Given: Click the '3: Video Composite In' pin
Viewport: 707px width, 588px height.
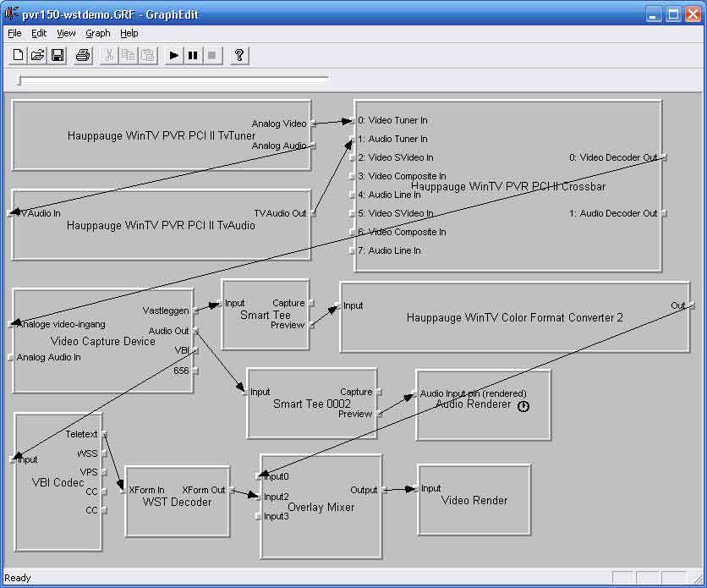Looking at the screenshot, I should click(x=352, y=176).
